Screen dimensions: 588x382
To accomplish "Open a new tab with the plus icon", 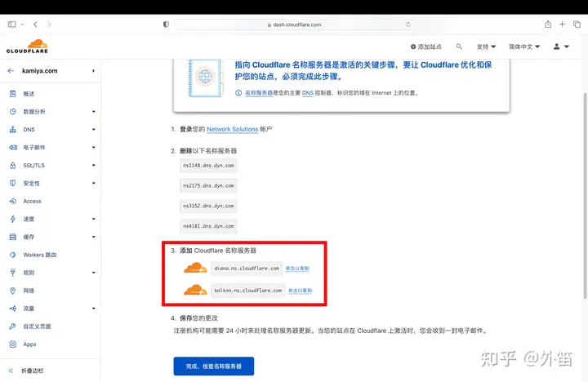I will click(562, 24).
